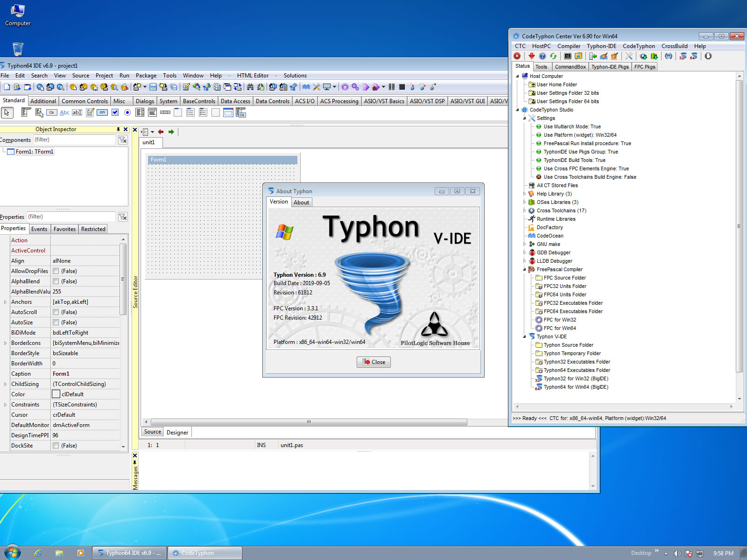Image resolution: width=747 pixels, height=560 pixels.
Task: Click the Properties filter input field
Action: tap(71, 217)
